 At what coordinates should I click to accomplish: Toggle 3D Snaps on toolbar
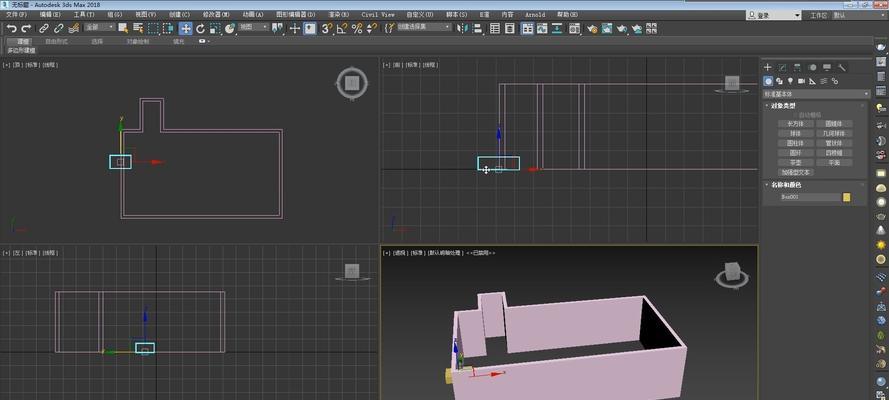pyautogui.click(x=327, y=28)
